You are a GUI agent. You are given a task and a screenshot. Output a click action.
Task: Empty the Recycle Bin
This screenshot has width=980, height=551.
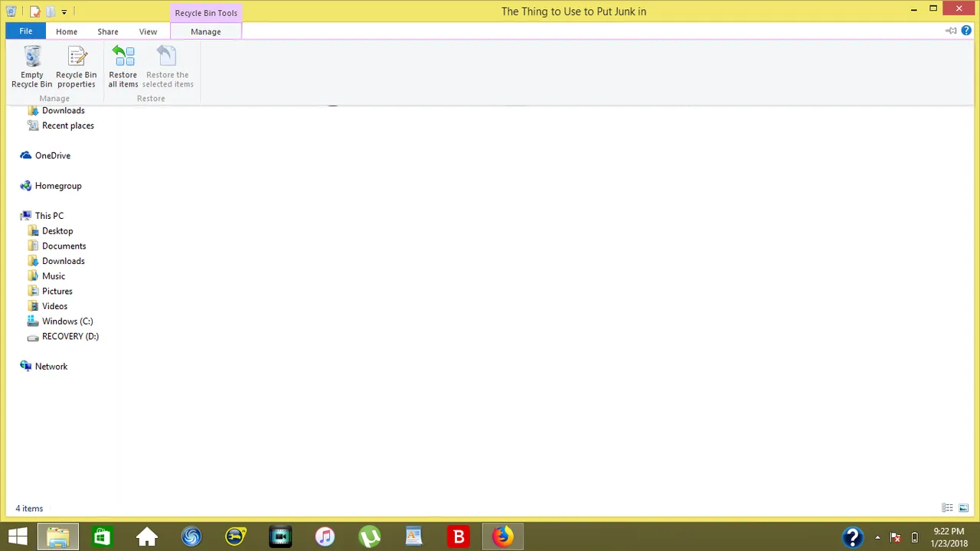[32, 67]
